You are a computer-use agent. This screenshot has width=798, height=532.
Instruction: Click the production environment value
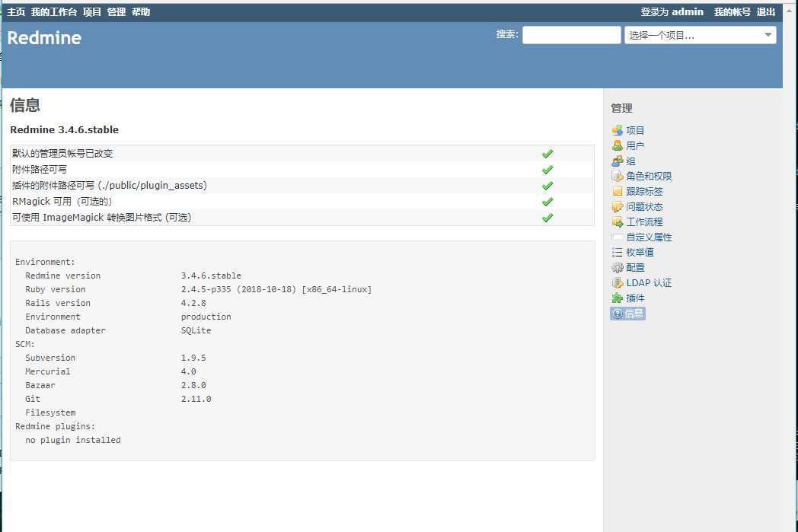coord(206,317)
